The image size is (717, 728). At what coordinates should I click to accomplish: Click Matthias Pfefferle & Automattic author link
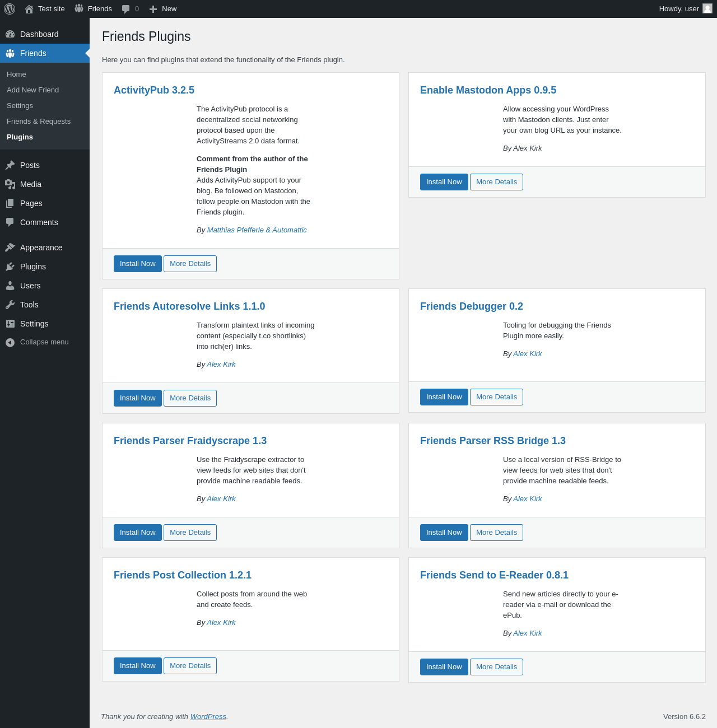257,230
